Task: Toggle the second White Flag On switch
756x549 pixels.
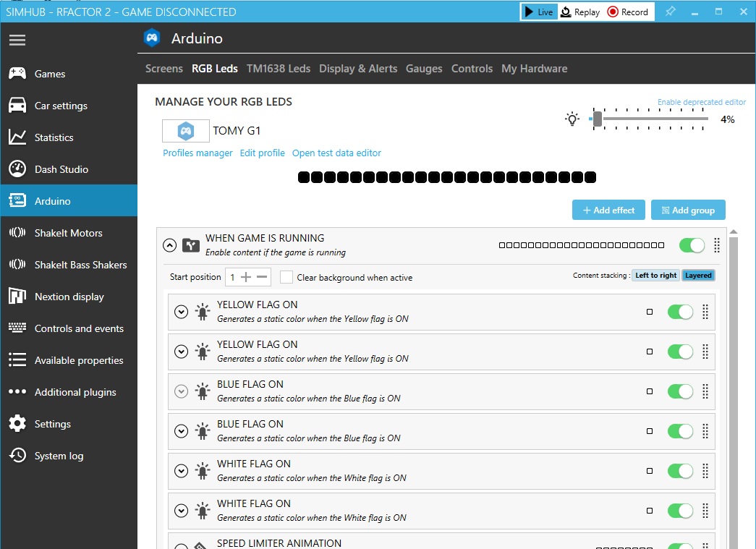Action: [x=680, y=511]
